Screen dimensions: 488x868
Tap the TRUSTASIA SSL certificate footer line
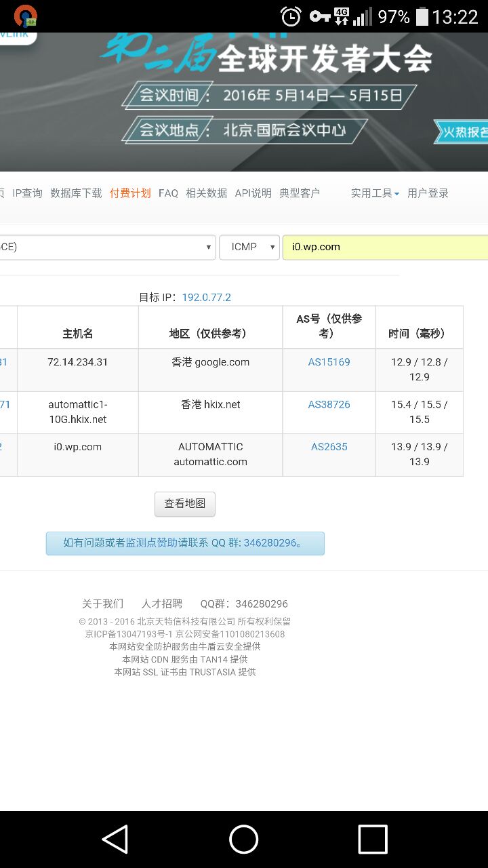pyautogui.click(x=185, y=672)
